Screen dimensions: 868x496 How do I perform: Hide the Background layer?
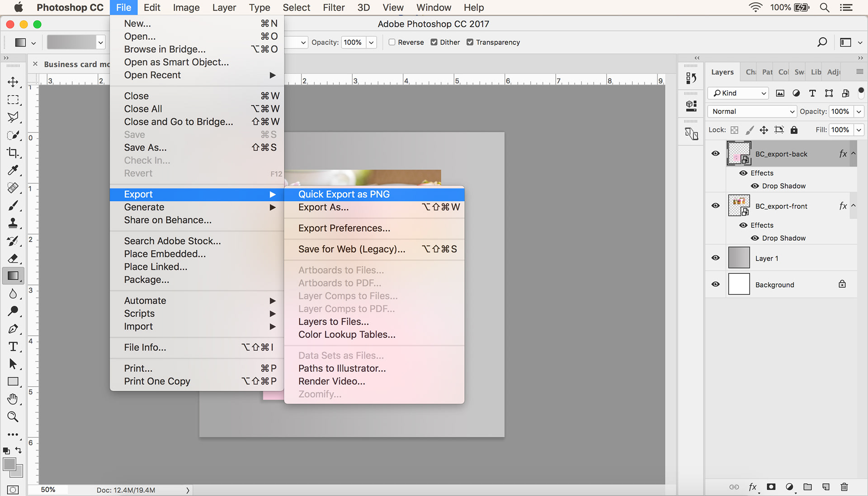[x=716, y=284]
